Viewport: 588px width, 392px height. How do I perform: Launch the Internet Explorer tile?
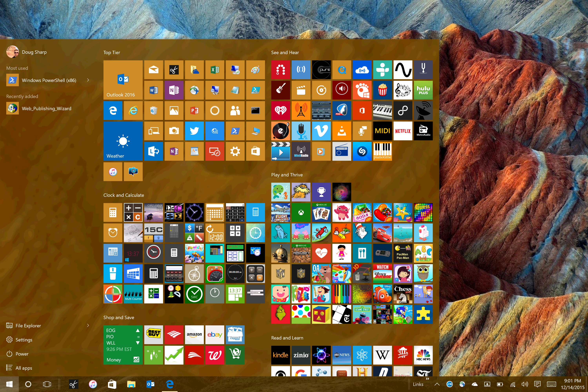(133, 110)
